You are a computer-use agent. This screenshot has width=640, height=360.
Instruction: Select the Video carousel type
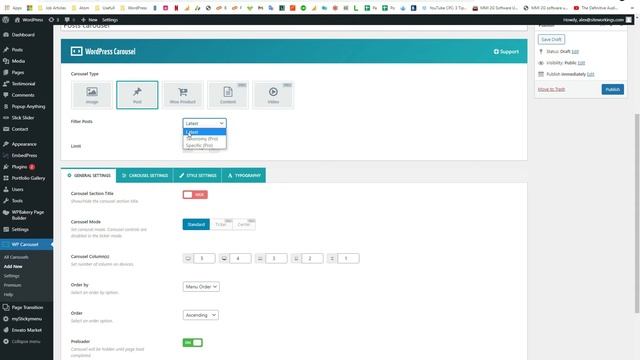click(x=273, y=95)
